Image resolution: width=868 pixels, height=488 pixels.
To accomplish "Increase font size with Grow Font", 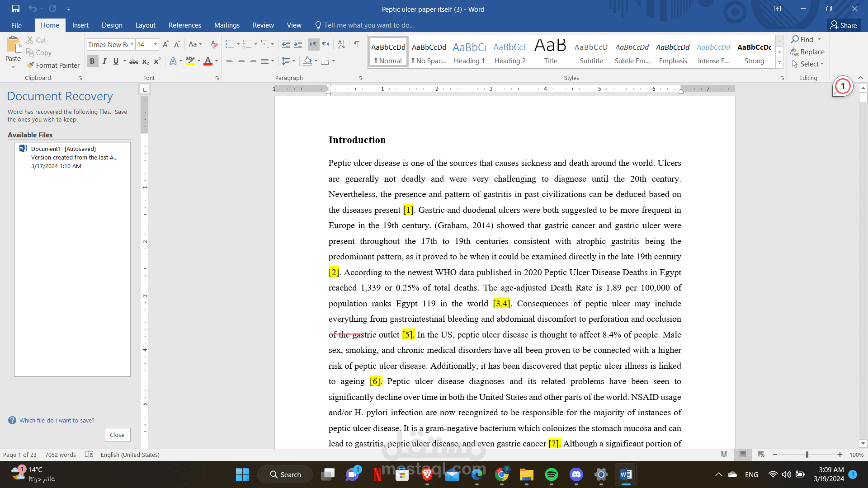I will [x=165, y=44].
